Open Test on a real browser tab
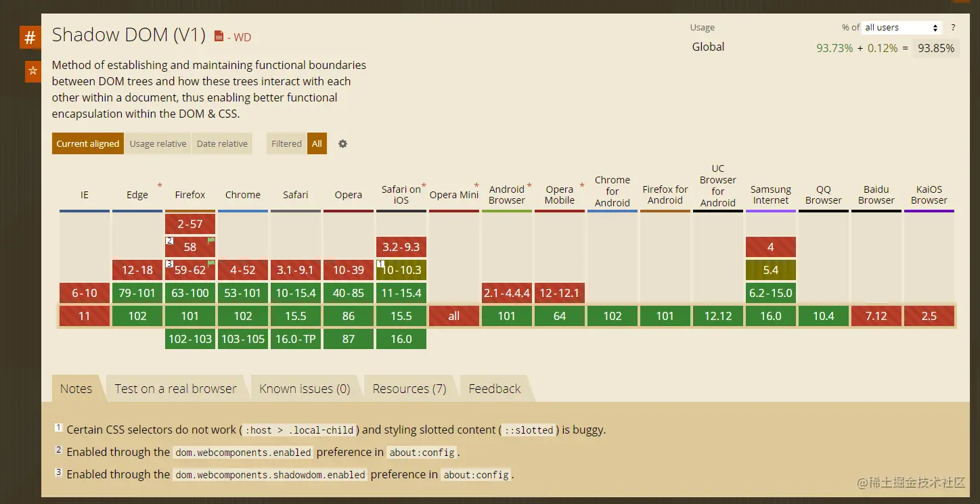980x504 pixels. point(175,388)
